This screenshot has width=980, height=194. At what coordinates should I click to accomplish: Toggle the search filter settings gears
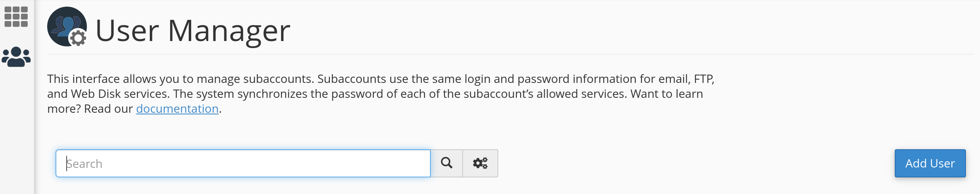pos(480,163)
